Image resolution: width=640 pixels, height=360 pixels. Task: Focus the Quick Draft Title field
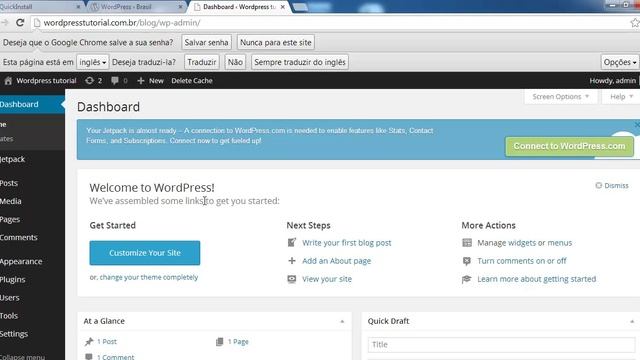click(502, 344)
